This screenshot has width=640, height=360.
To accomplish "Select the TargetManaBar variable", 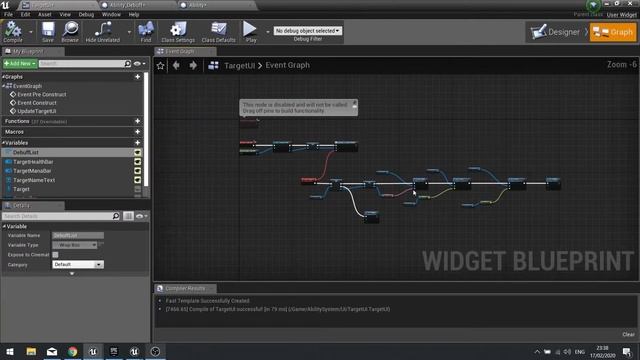I will [32, 171].
